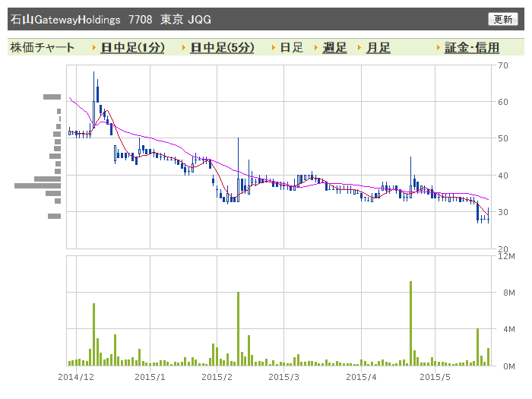
Task: Click the 石山GatewayHoldings 7708 title text
Action: pyautogui.click(x=81, y=19)
